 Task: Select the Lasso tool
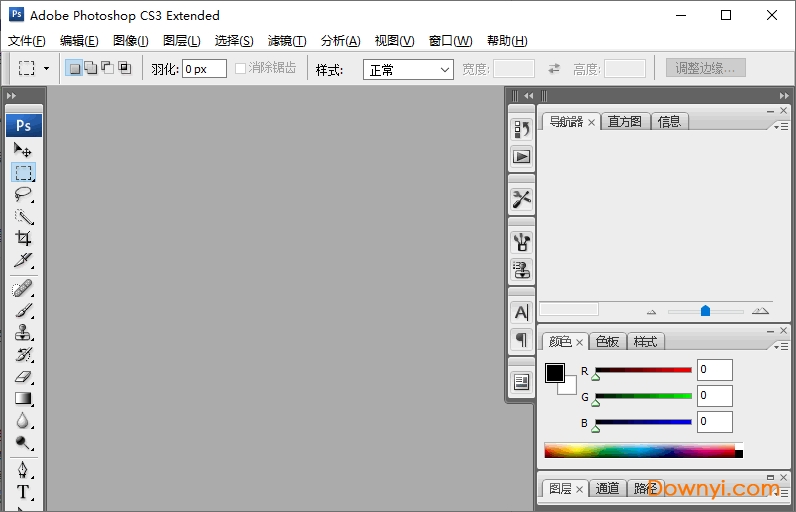[x=23, y=194]
